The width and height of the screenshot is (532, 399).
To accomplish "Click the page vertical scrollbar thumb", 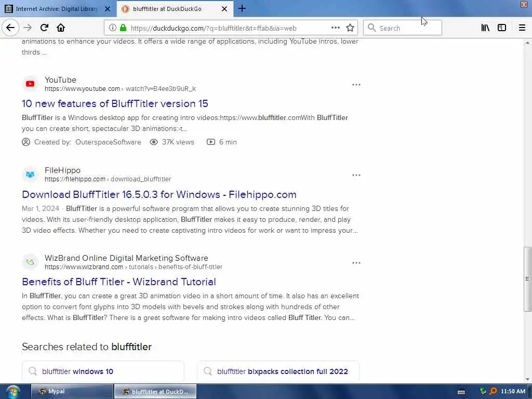I will [x=527, y=279].
